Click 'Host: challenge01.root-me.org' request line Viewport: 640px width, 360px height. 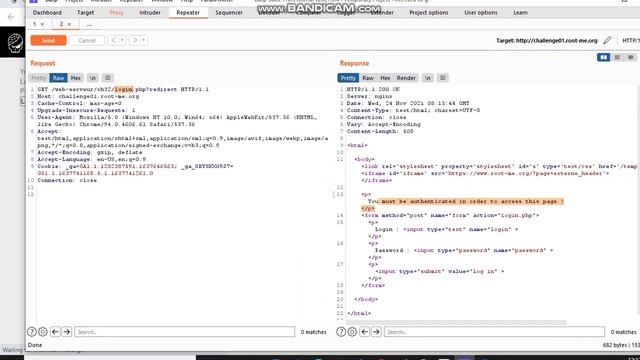click(88, 96)
